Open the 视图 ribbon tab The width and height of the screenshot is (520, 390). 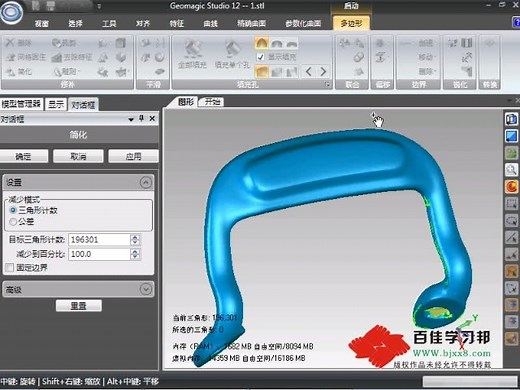coord(42,23)
